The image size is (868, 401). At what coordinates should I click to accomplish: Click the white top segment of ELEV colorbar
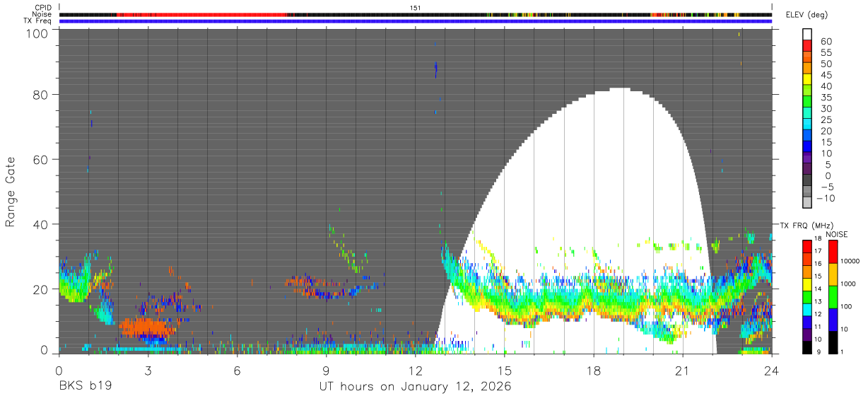pos(807,34)
